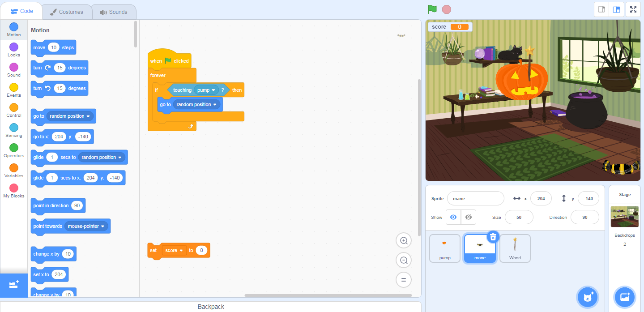
Task: Click the set x to 204 block
Action: [x=50, y=274]
